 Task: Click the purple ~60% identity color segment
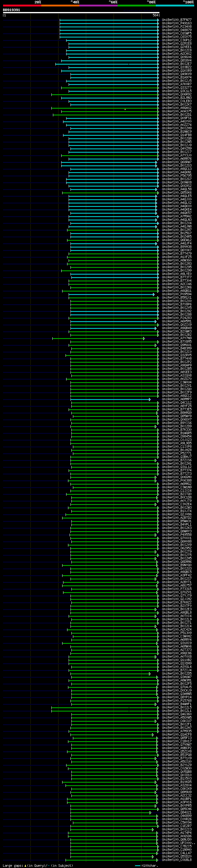click(x=99, y=6)
